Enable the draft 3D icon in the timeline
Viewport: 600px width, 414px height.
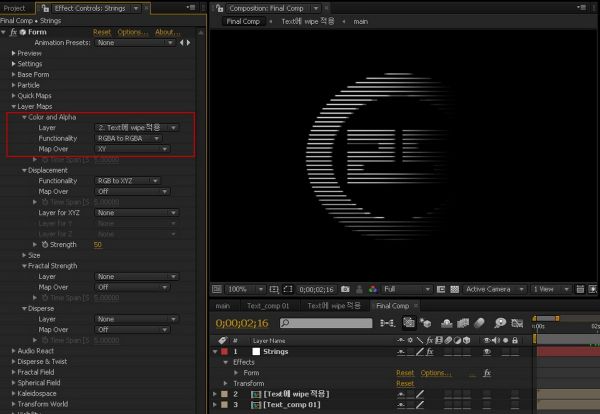click(426, 323)
